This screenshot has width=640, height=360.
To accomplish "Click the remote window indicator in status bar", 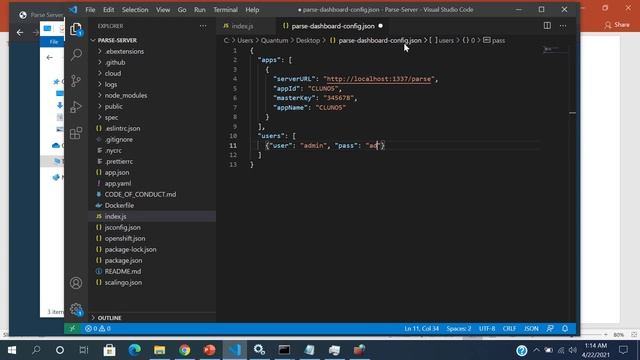I will point(72,329).
